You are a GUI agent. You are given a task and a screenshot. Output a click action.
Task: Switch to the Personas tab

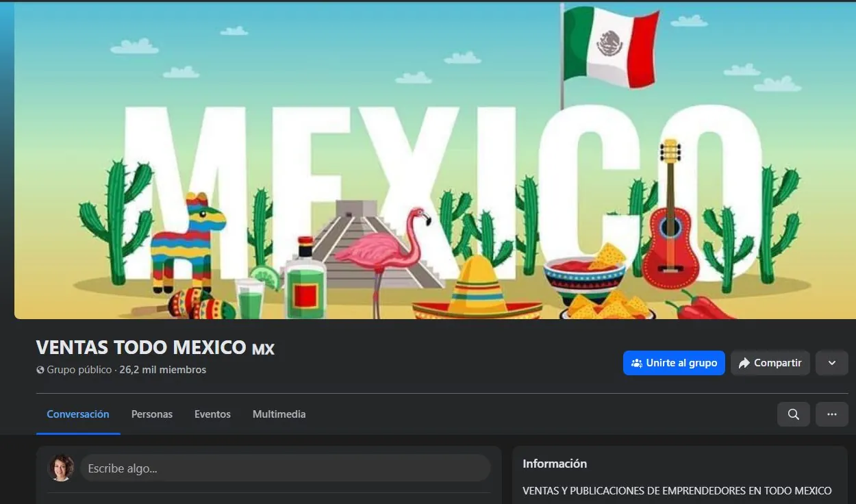152,414
